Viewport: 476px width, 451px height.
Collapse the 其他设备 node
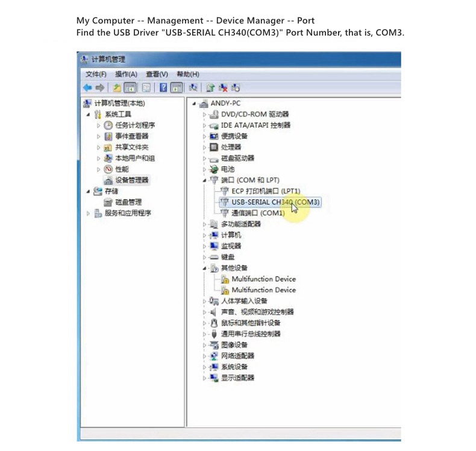[205, 268]
